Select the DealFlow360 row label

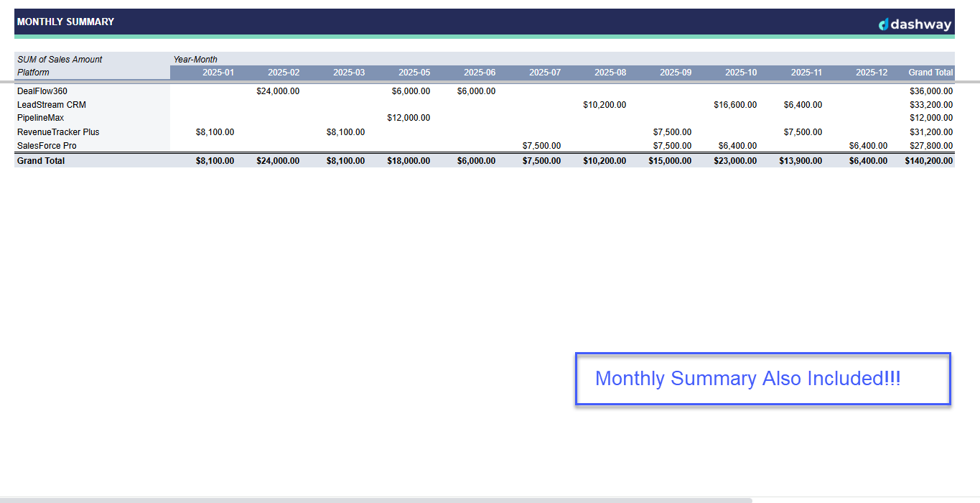coord(42,91)
